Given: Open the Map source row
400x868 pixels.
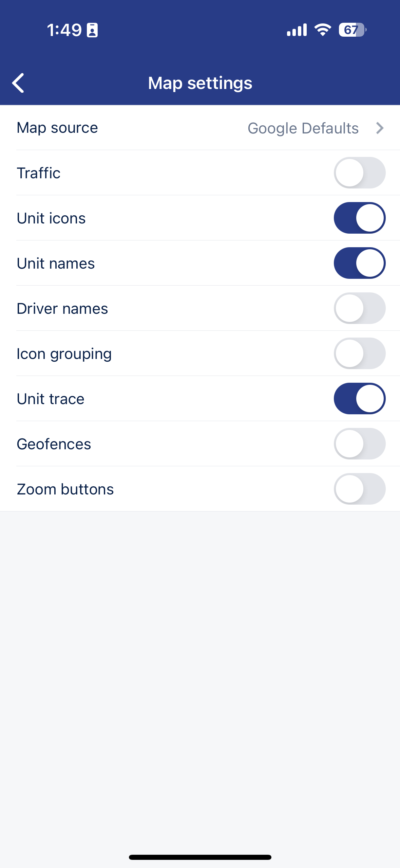Looking at the screenshot, I should click(57, 128).
